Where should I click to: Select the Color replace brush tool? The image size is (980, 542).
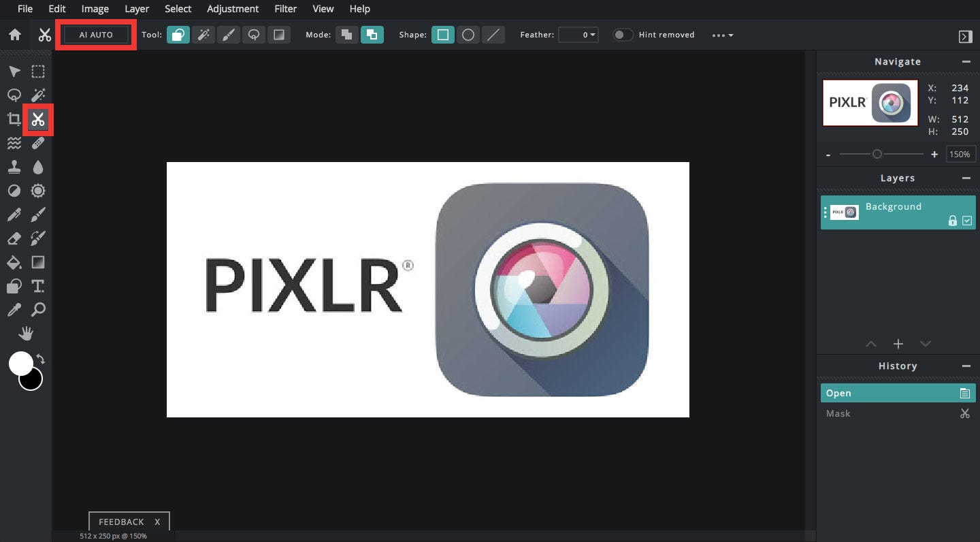(38, 238)
